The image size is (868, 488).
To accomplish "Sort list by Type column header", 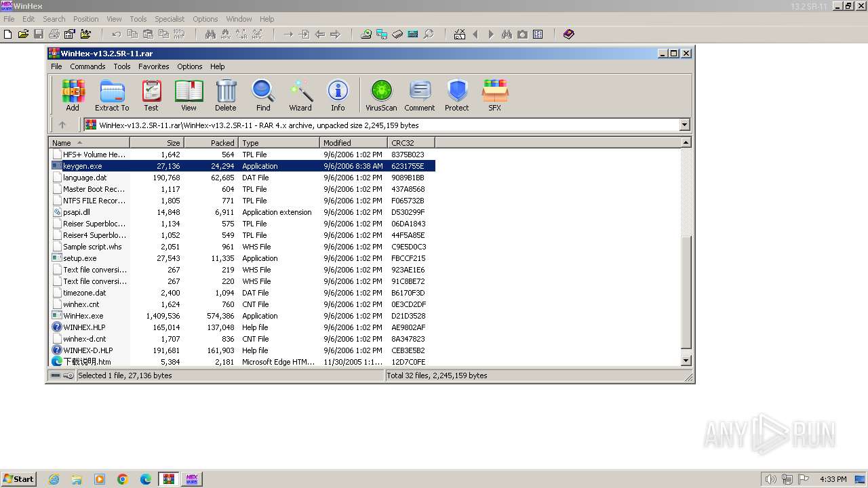I will pyautogui.click(x=279, y=143).
